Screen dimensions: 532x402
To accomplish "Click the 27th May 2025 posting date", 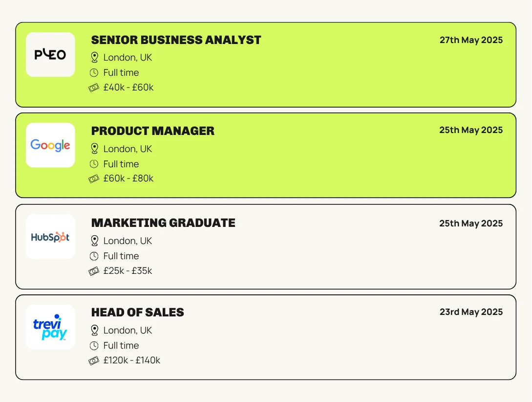I will point(471,40).
